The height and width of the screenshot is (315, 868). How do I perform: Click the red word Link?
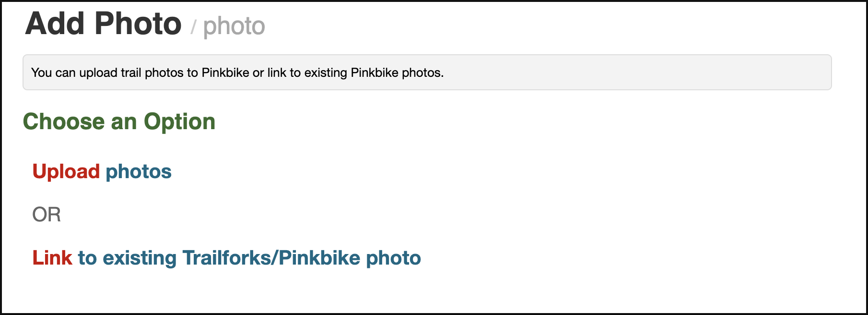(52, 258)
